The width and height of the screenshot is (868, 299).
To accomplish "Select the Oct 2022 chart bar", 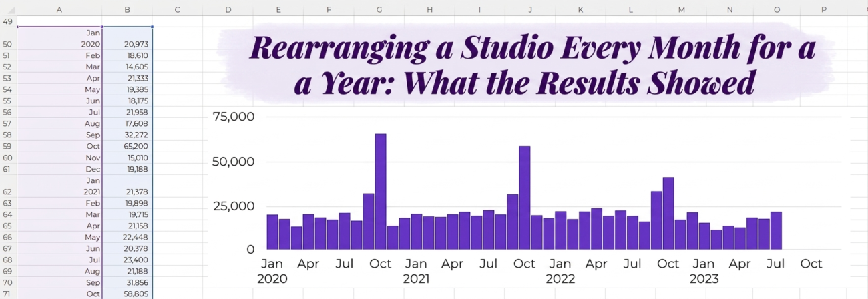I will (668, 213).
